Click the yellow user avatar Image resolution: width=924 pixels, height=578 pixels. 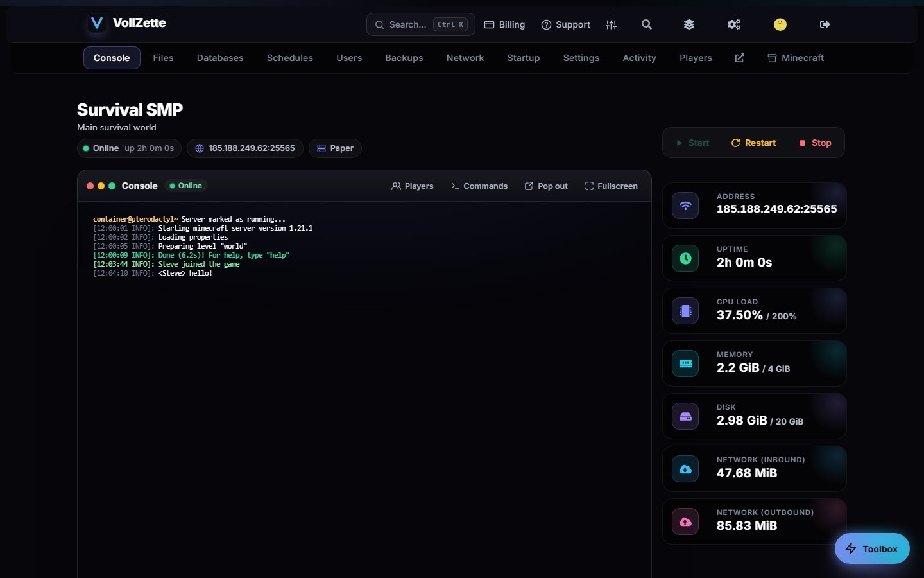point(780,24)
